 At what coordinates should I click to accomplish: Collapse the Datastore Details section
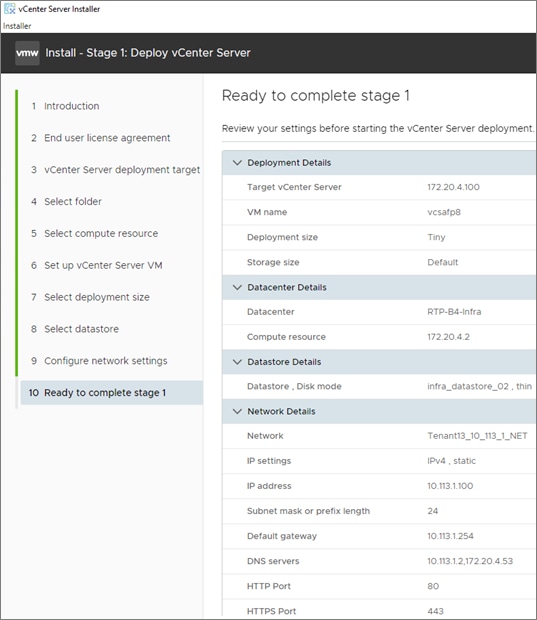click(237, 361)
